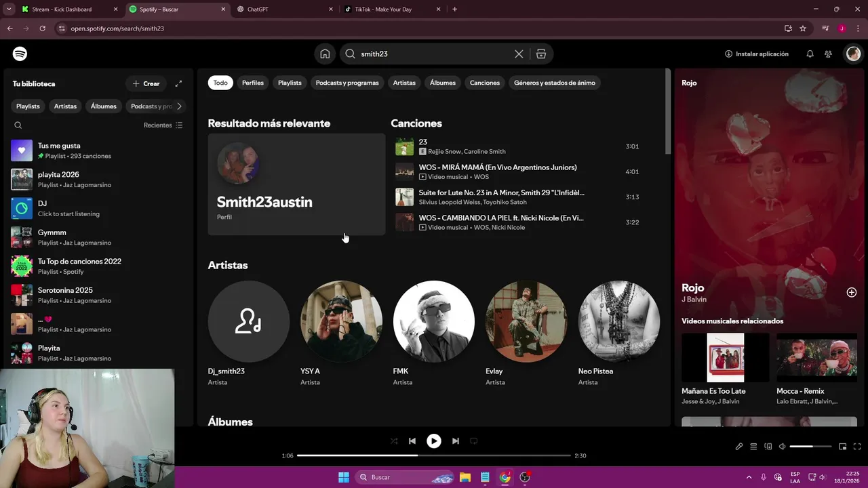Toggle repeat mode
The width and height of the screenshot is (868, 488).
point(473,441)
